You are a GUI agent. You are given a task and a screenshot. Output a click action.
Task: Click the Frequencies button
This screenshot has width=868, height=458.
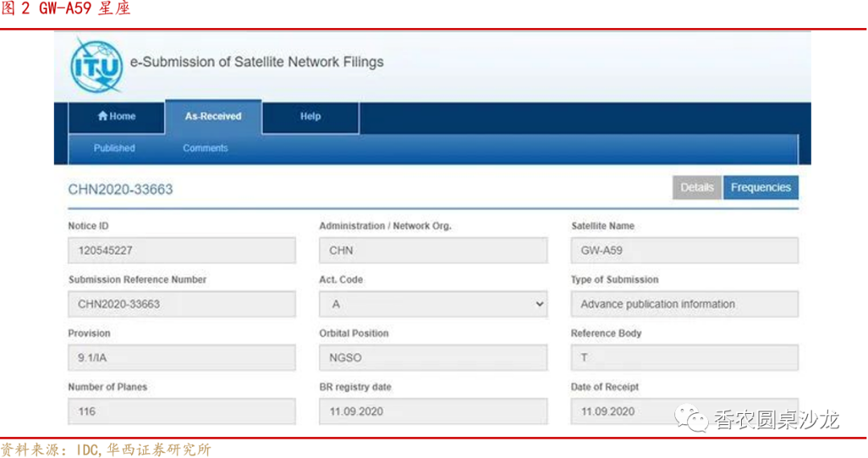760,187
